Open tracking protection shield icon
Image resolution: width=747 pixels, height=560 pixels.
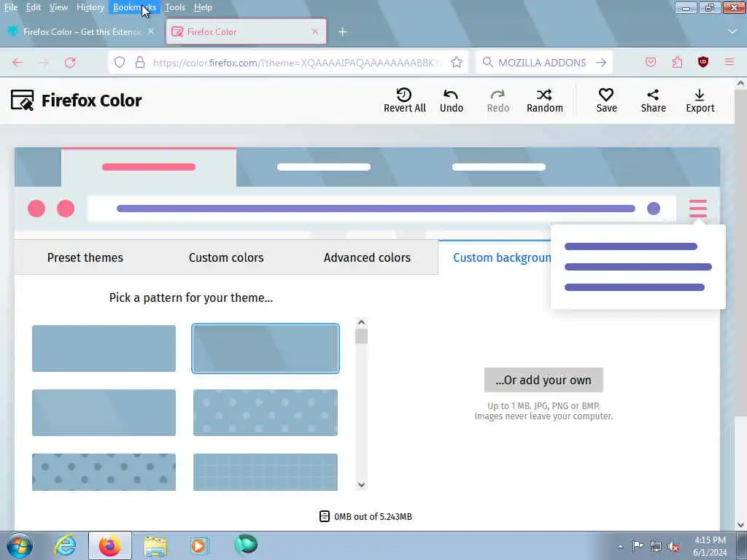point(120,63)
